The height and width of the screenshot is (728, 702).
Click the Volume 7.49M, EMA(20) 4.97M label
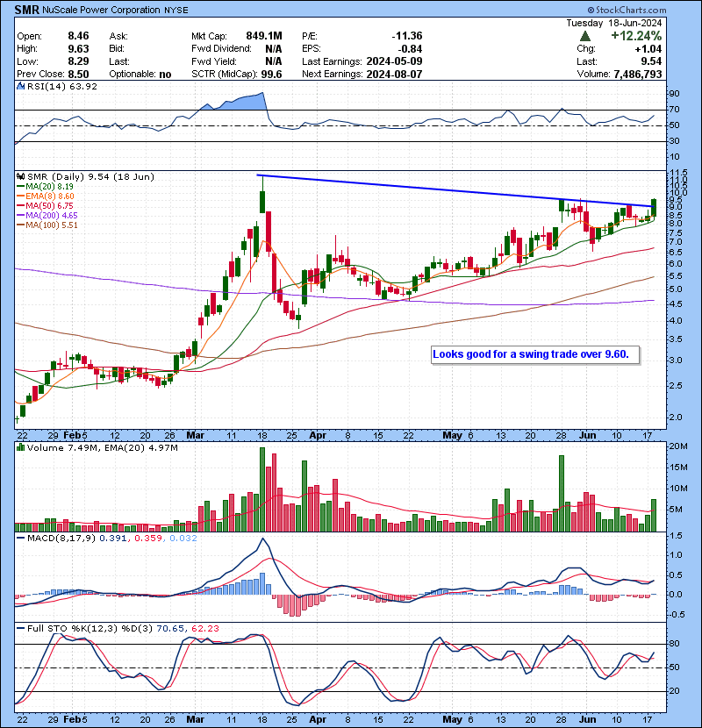pos(102,448)
